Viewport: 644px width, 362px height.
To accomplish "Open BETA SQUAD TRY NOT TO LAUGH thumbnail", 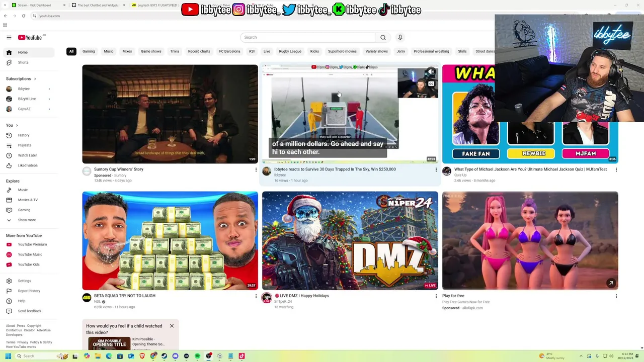I will coord(170,240).
